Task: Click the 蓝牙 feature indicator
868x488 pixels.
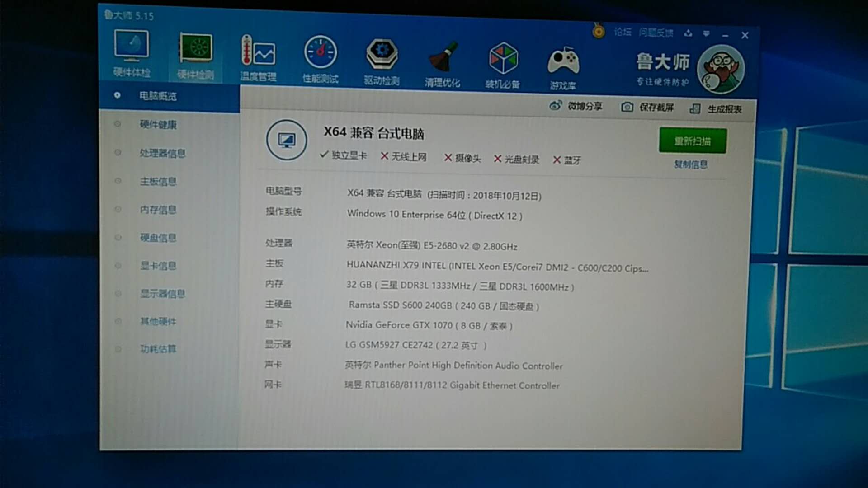Action: coord(567,160)
